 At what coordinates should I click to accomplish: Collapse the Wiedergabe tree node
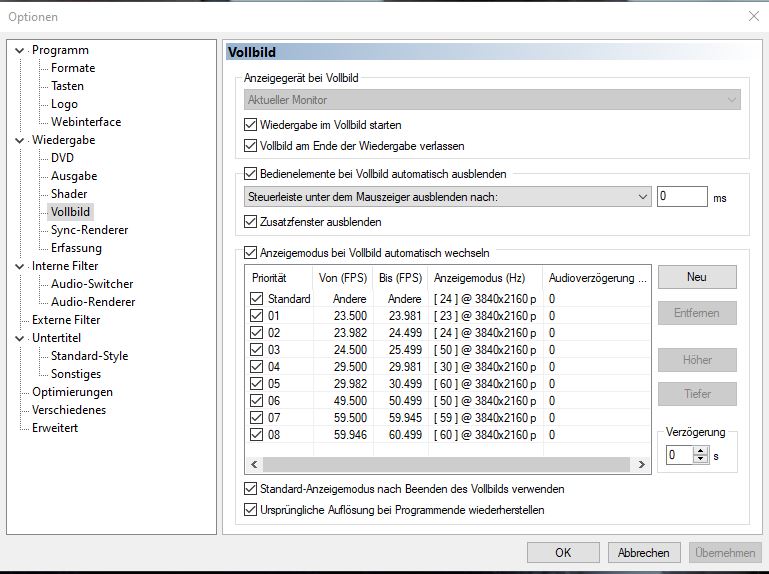tap(20, 140)
